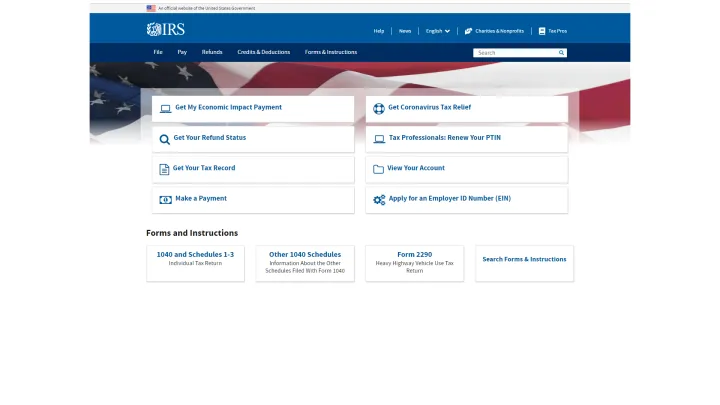Go to the Tax Pros page
The width and height of the screenshot is (720, 405).
click(x=557, y=31)
